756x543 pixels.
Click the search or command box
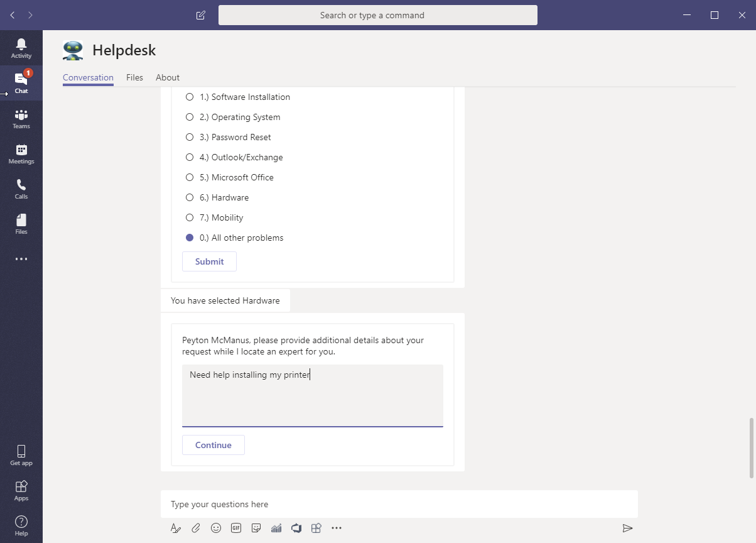(378, 15)
